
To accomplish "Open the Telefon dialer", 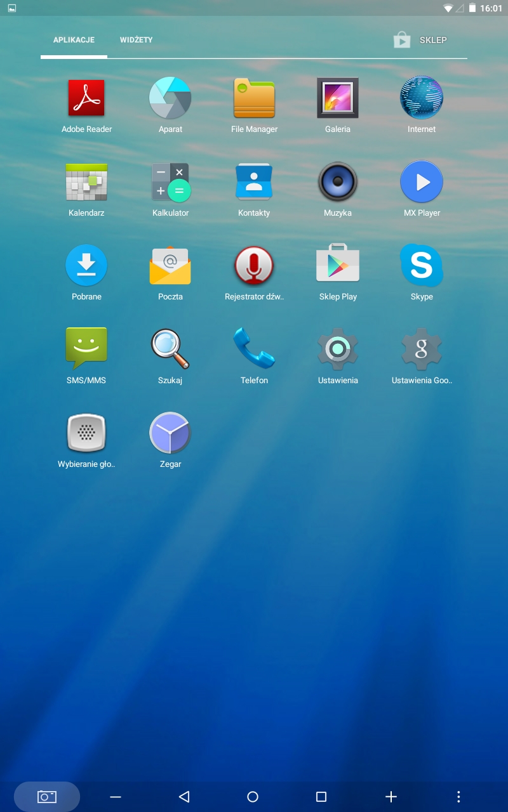I will pos(254,357).
